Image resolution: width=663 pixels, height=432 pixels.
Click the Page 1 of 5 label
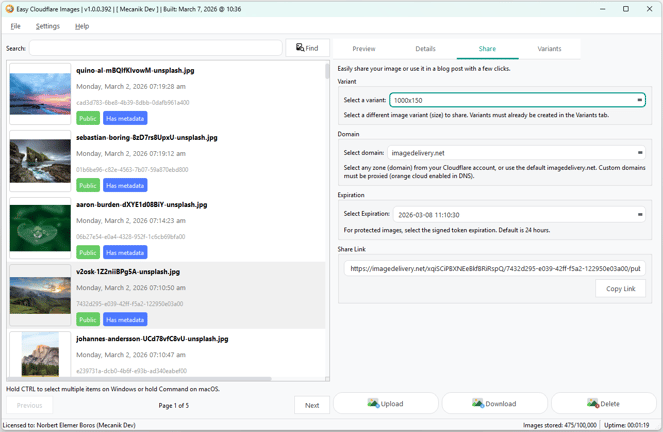point(174,405)
